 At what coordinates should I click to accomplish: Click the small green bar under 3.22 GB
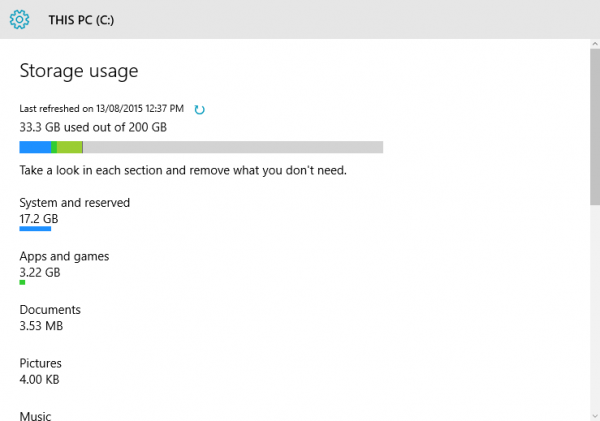pos(22,282)
